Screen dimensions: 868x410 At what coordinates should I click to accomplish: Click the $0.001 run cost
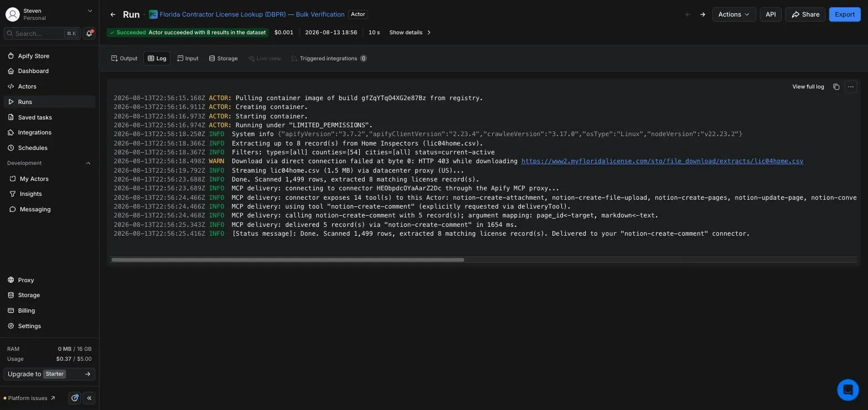click(284, 33)
